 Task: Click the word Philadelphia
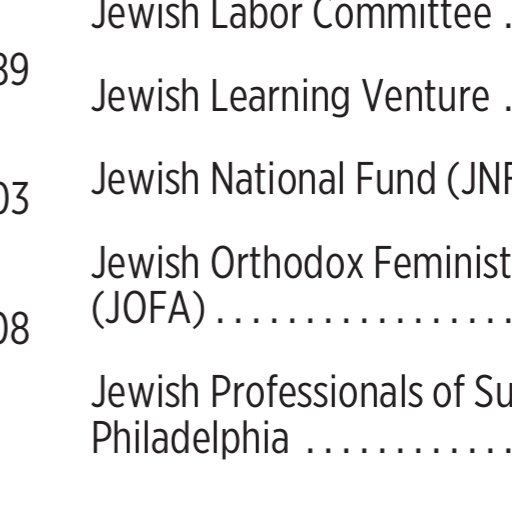click(x=190, y=437)
